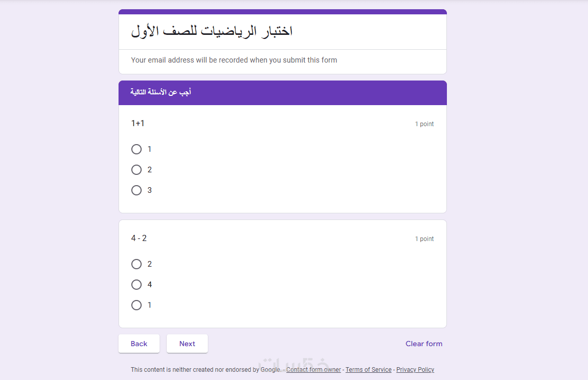Screen dimensions: 588x380
Task: Choose answer 4 for the 4 - 2 question
Action: tap(136, 285)
